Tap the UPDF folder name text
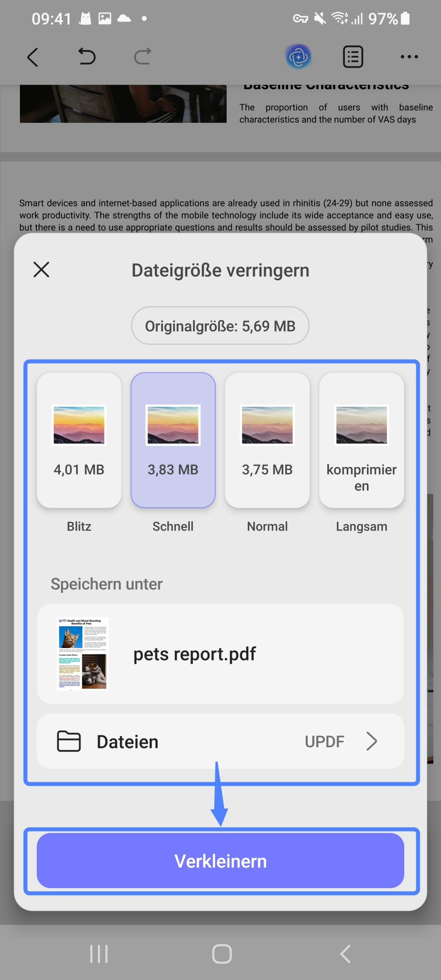Screen dimensions: 441x980 [x=325, y=742]
